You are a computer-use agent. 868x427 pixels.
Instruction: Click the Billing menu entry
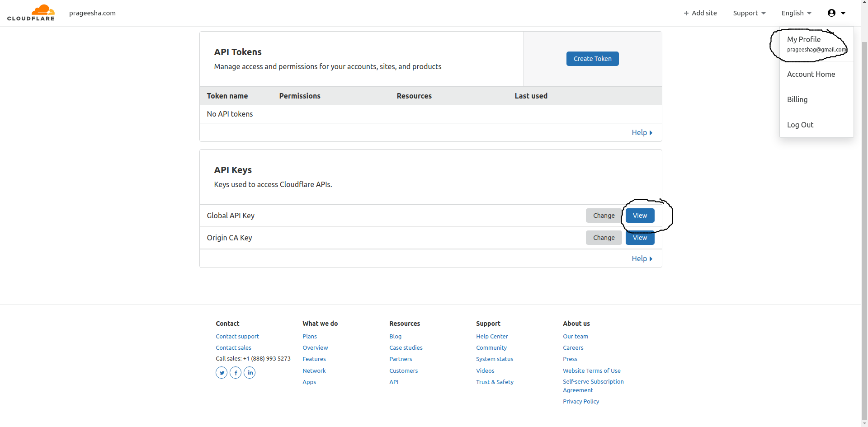click(797, 99)
